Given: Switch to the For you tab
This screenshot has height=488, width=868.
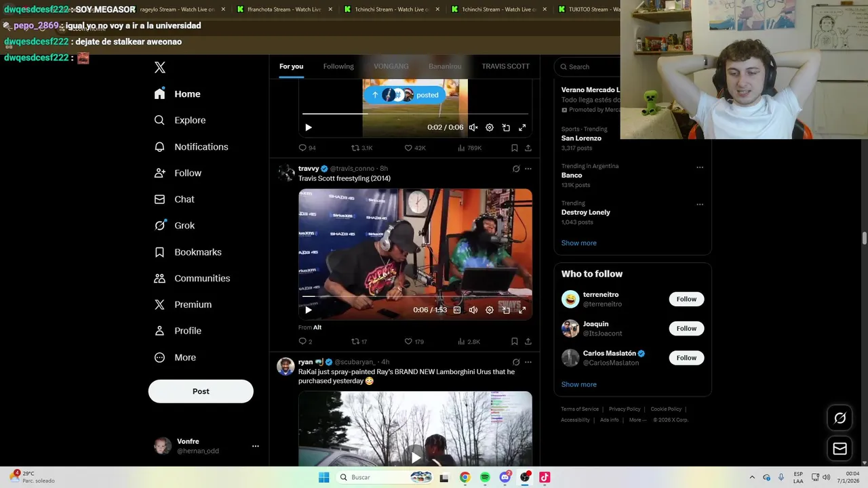Looking at the screenshot, I should coord(292,66).
